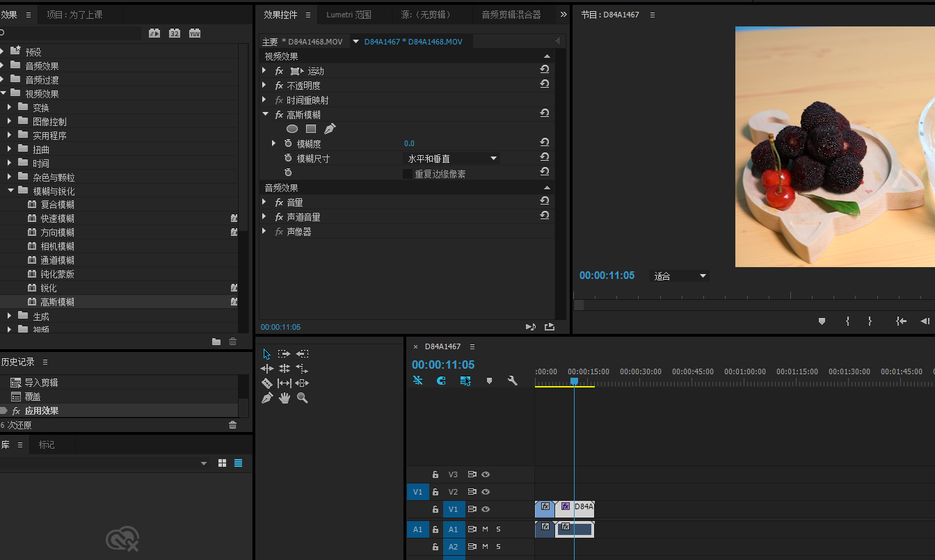Click the 32-bit color effects filter

175,33
